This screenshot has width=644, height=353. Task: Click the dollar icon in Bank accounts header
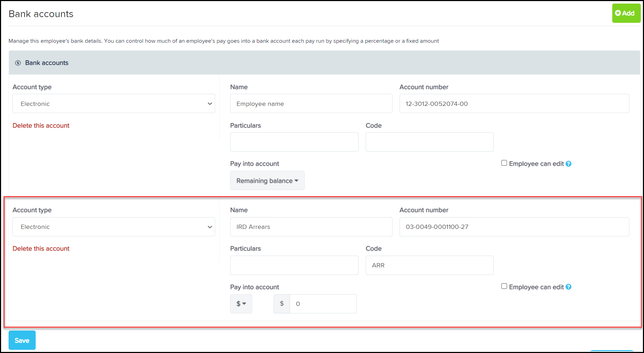pos(18,63)
